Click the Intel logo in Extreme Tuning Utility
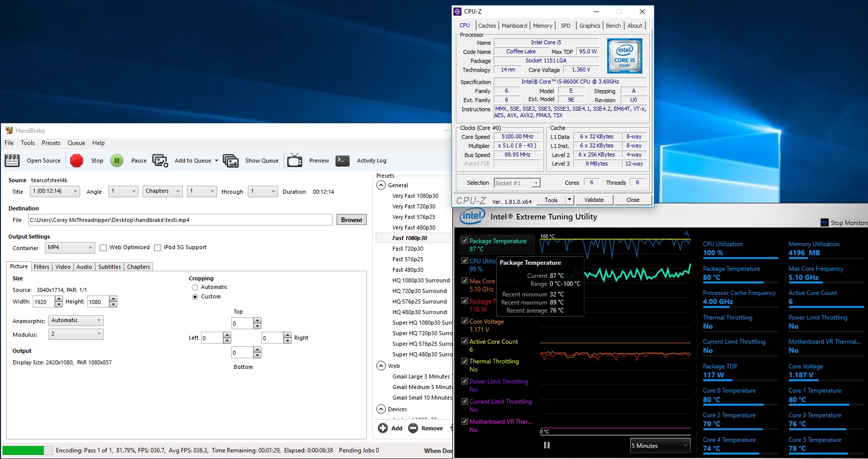The width and height of the screenshot is (868, 459). 472,216
